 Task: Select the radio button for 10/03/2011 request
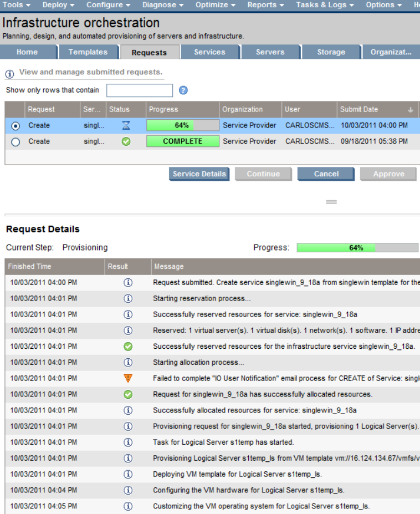16,126
